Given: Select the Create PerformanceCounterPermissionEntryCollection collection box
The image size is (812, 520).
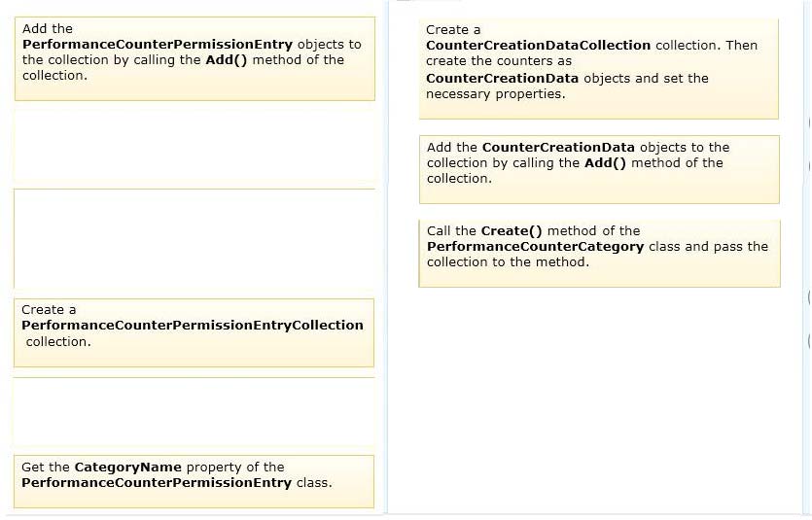Looking at the screenshot, I should (x=194, y=332).
